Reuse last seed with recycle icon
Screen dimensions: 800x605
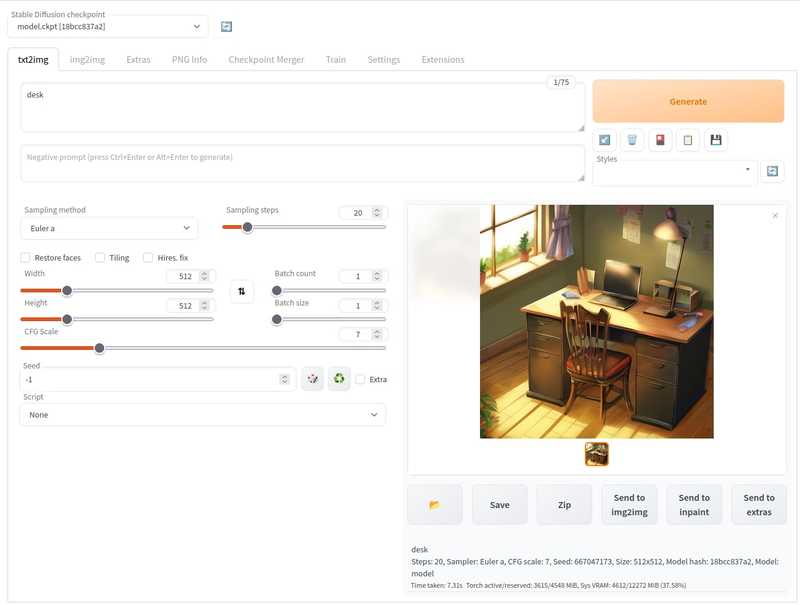[x=339, y=379]
